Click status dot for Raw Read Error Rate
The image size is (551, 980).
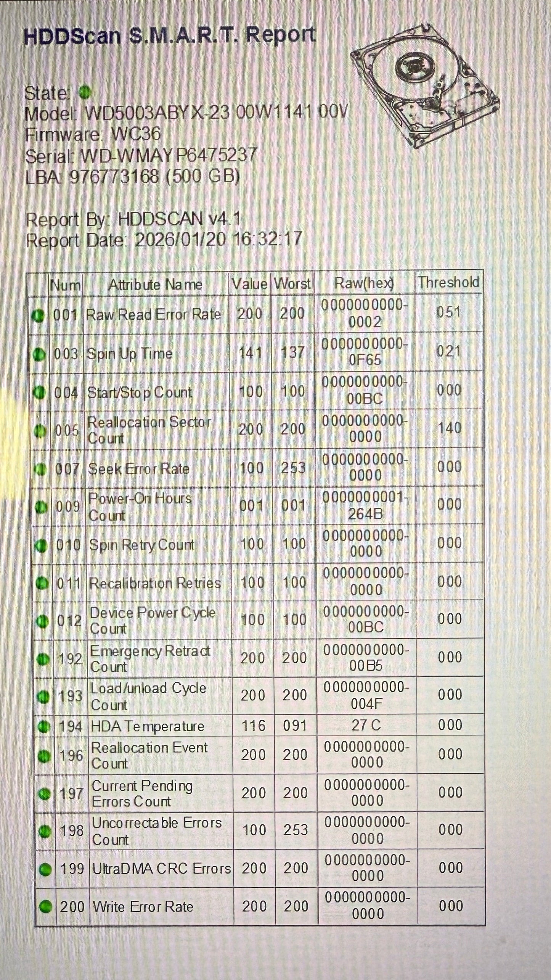[38, 315]
